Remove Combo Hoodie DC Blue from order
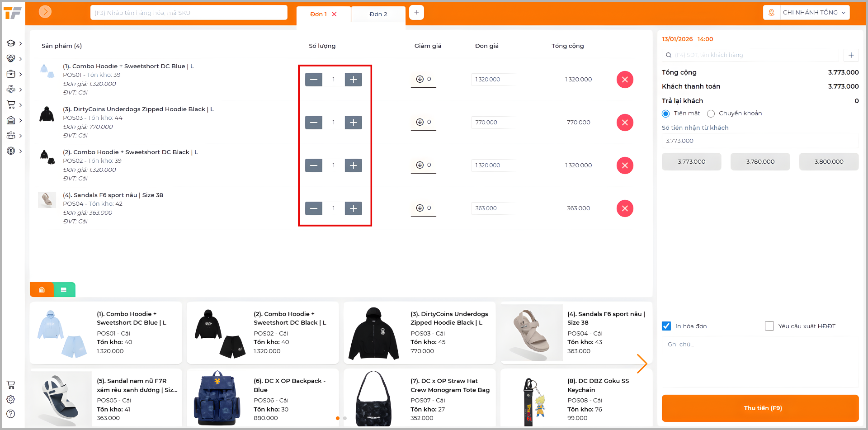The image size is (868, 430). click(x=625, y=80)
